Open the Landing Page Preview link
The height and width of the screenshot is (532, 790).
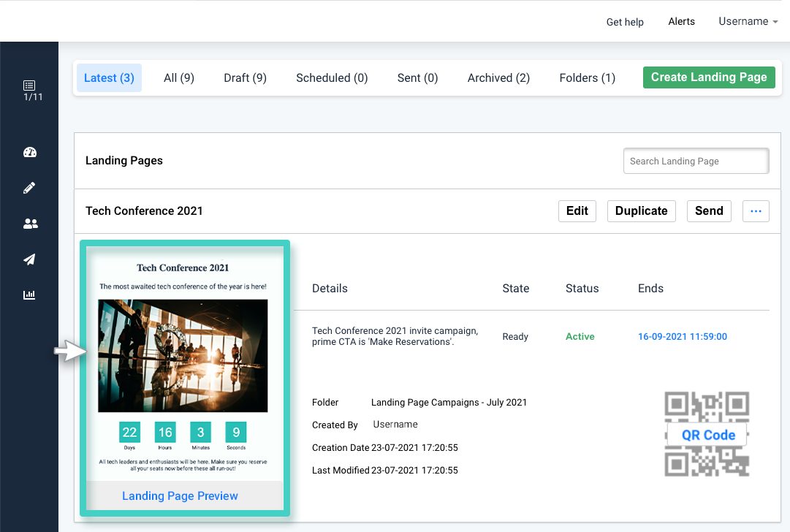[x=180, y=495]
